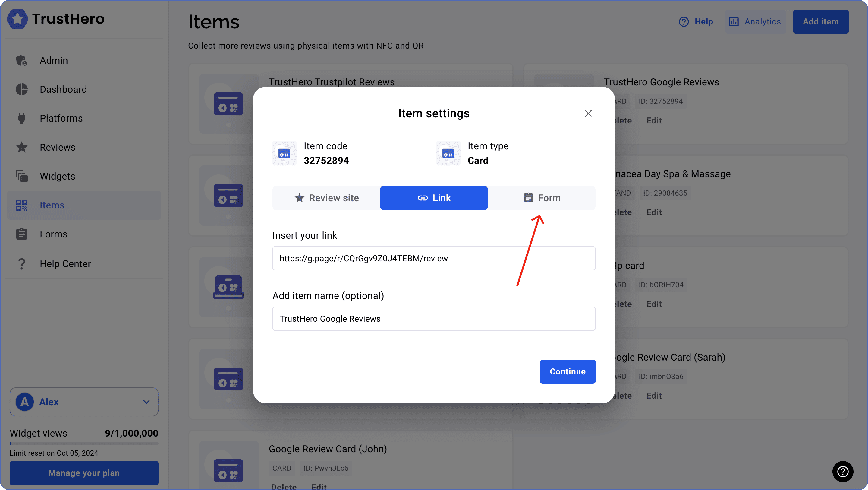Switch to the Review site tab
The height and width of the screenshot is (490, 868).
point(326,198)
